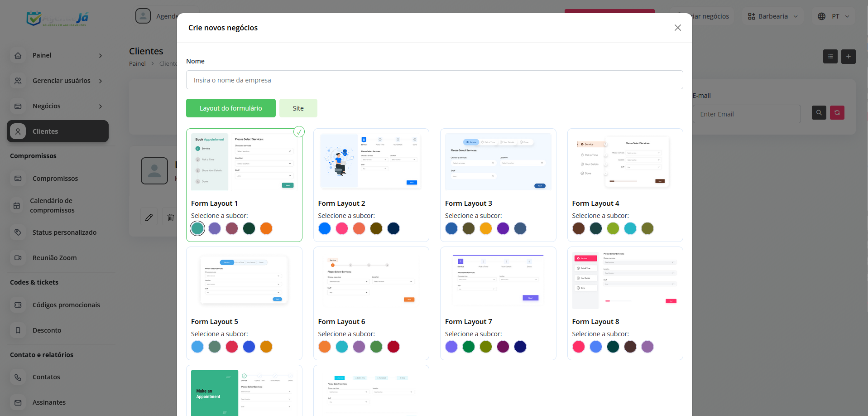
Task: Pick the olive subcolor for Form Layout 7
Action: tap(486, 347)
